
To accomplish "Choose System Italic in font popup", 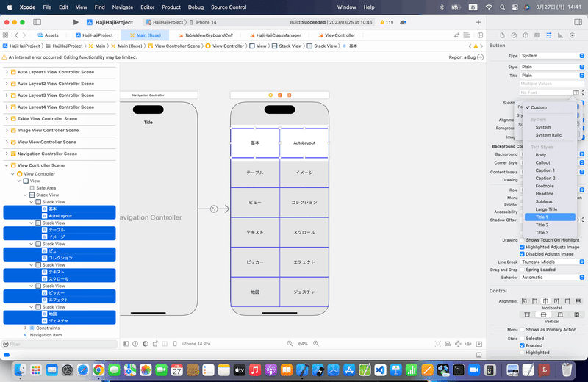I will coord(548,135).
